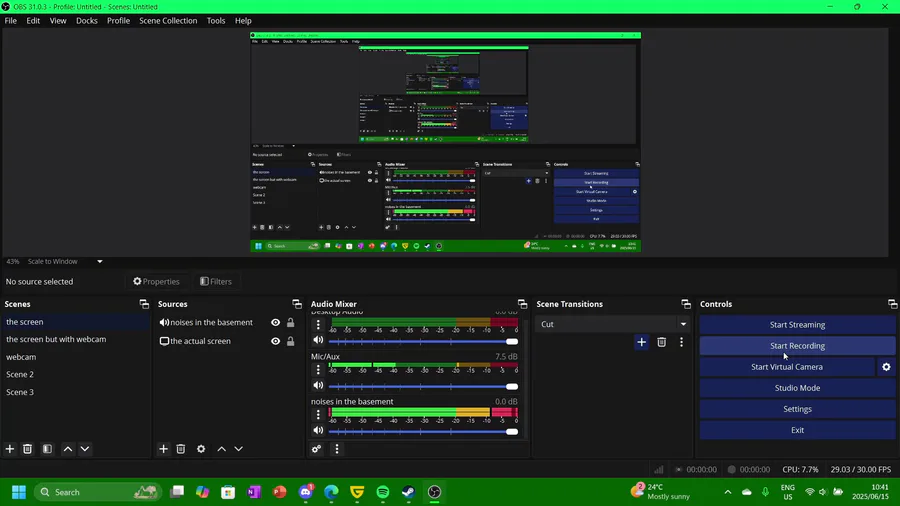This screenshot has width=900, height=506.
Task: Move scene up with the arrow icon
Action: point(68,449)
